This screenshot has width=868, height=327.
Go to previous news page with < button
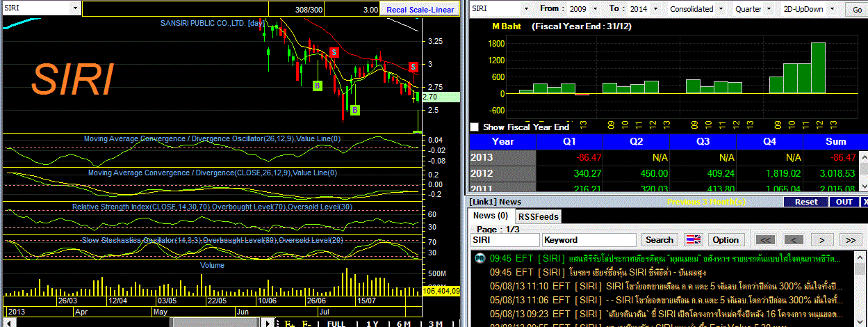[794, 240]
